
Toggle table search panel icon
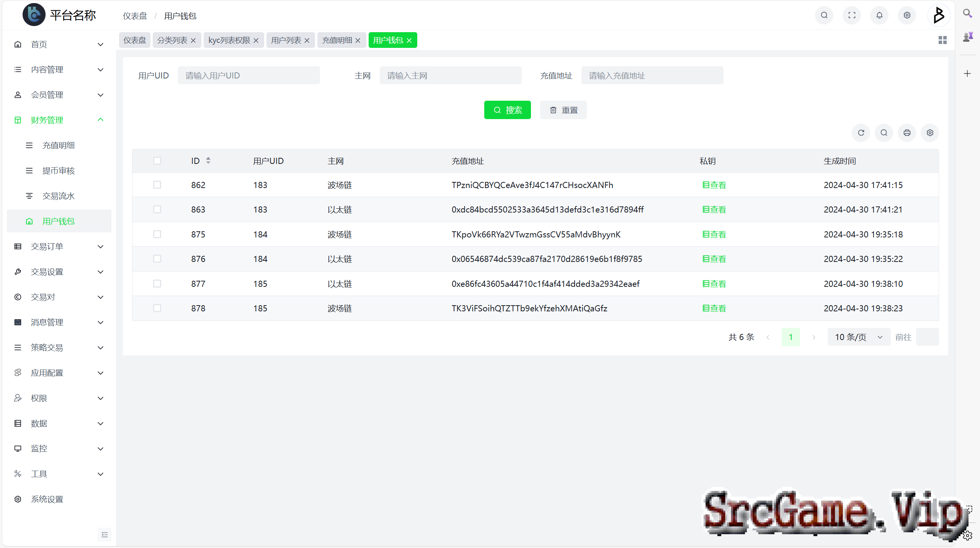[884, 133]
